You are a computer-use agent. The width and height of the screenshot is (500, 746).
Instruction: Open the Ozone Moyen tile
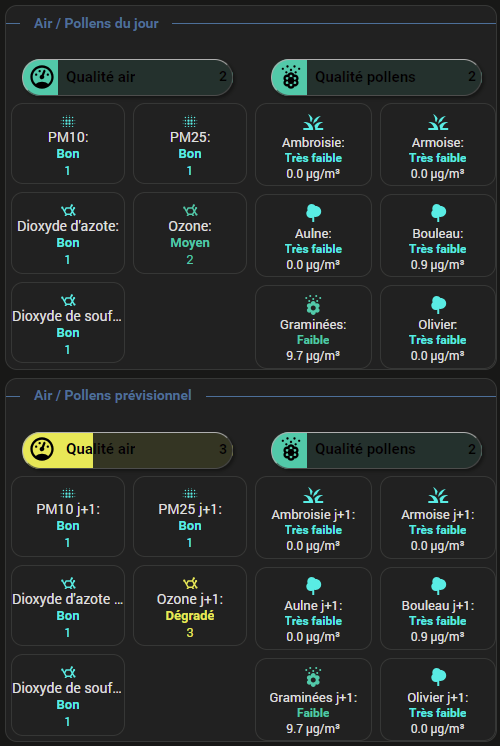[x=190, y=233]
